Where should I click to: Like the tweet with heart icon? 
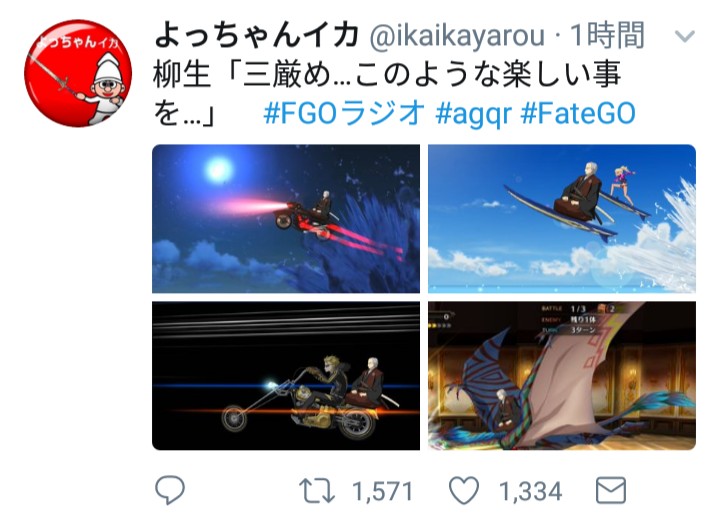coord(464,490)
